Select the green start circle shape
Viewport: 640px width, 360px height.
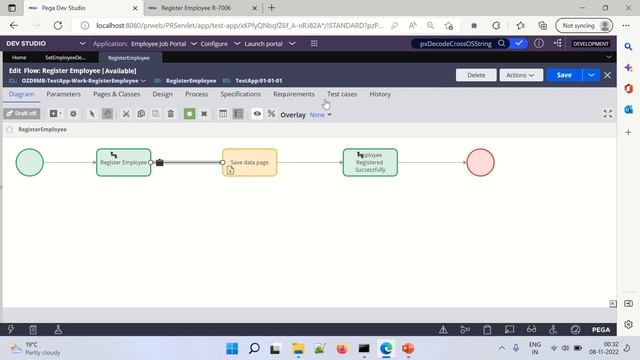pyautogui.click(x=30, y=162)
